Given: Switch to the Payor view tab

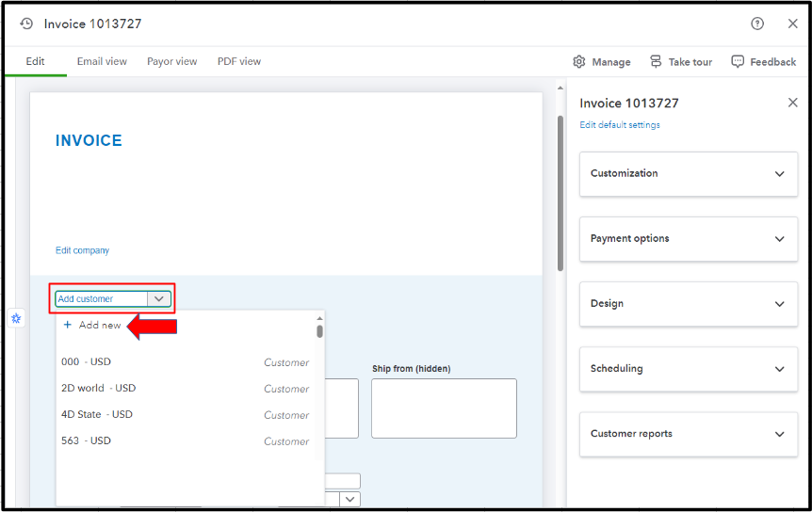Looking at the screenshot, I should (x=172, y=61).
